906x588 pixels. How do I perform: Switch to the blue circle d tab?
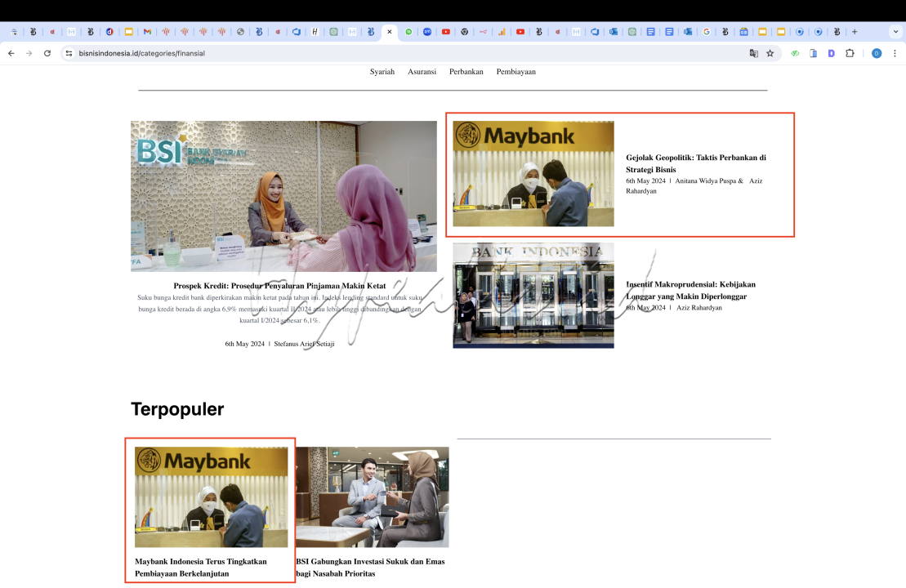tap(109, 32)
